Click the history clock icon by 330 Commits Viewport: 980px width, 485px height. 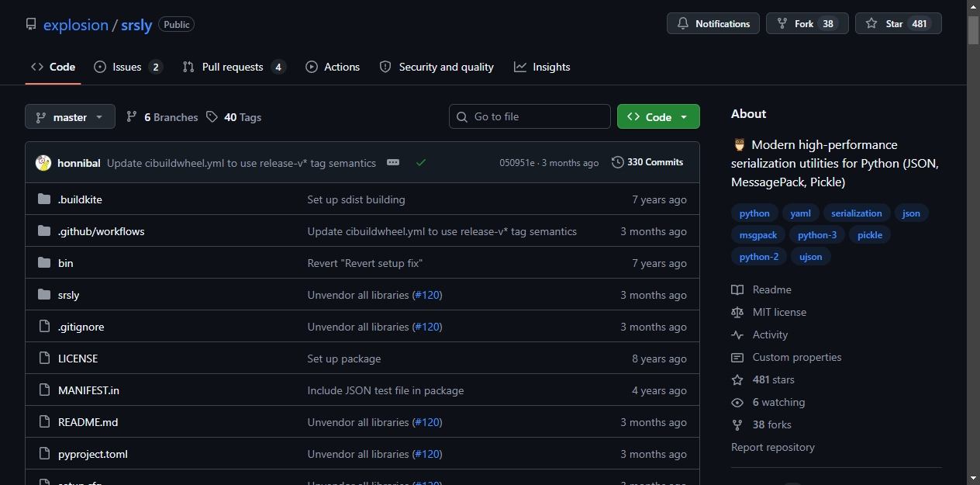coord(617,162)
